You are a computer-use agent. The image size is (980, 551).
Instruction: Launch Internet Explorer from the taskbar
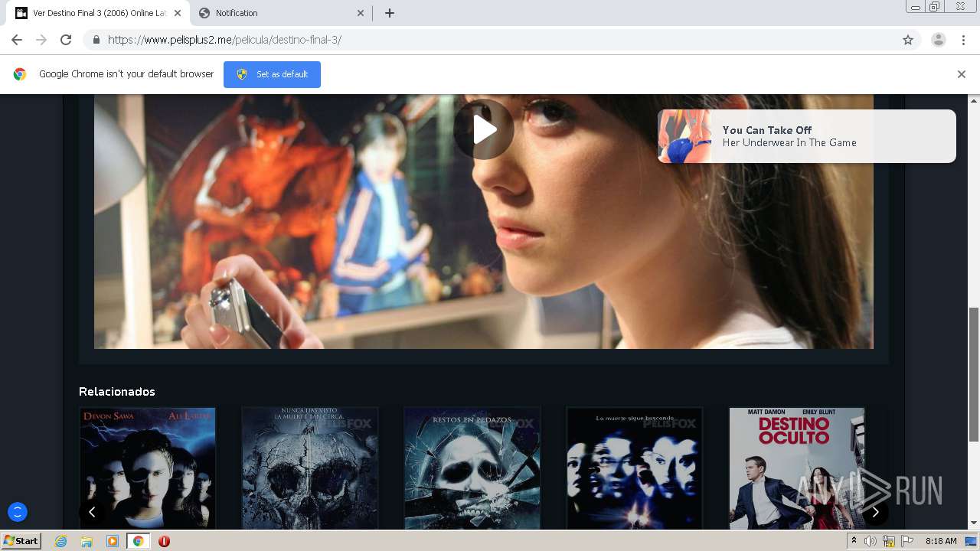tap(61, 541)
